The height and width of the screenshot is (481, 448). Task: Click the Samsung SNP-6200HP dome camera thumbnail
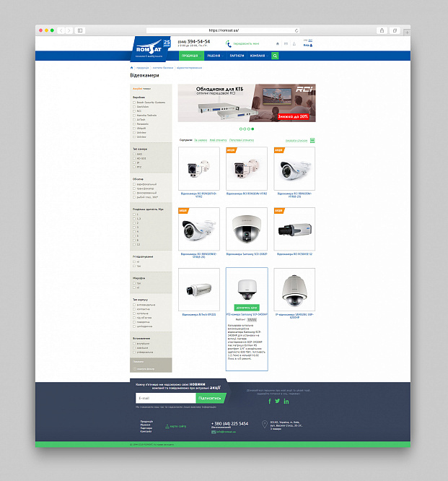click(294, 290)
